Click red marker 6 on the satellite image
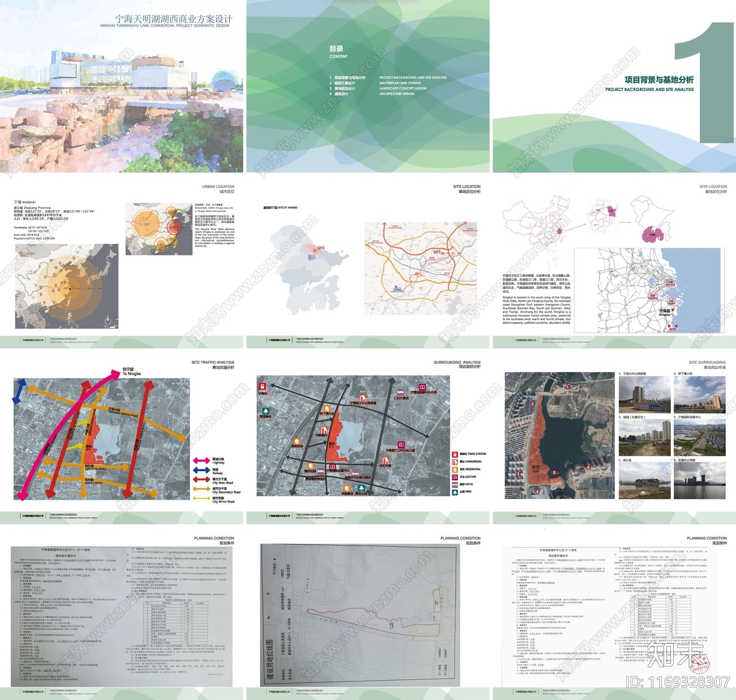 click(588, 468)
